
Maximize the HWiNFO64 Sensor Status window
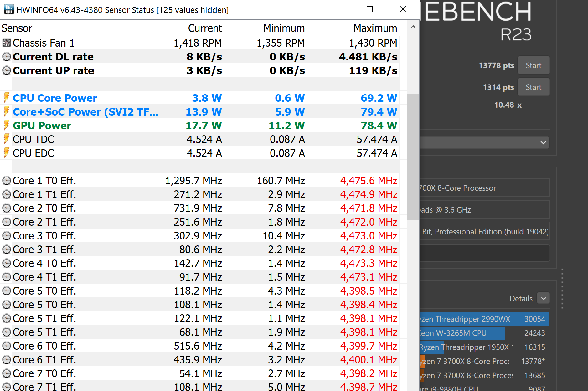point(370,9)
